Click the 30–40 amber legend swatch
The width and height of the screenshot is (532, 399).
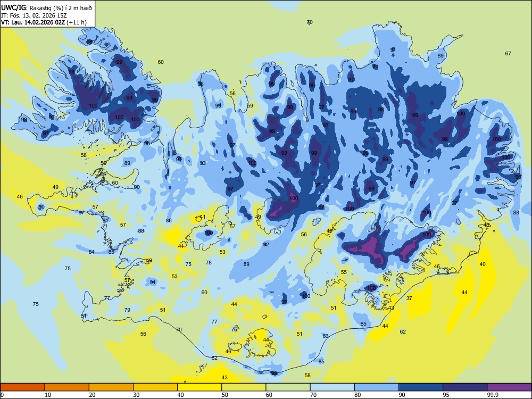point(155,387)
